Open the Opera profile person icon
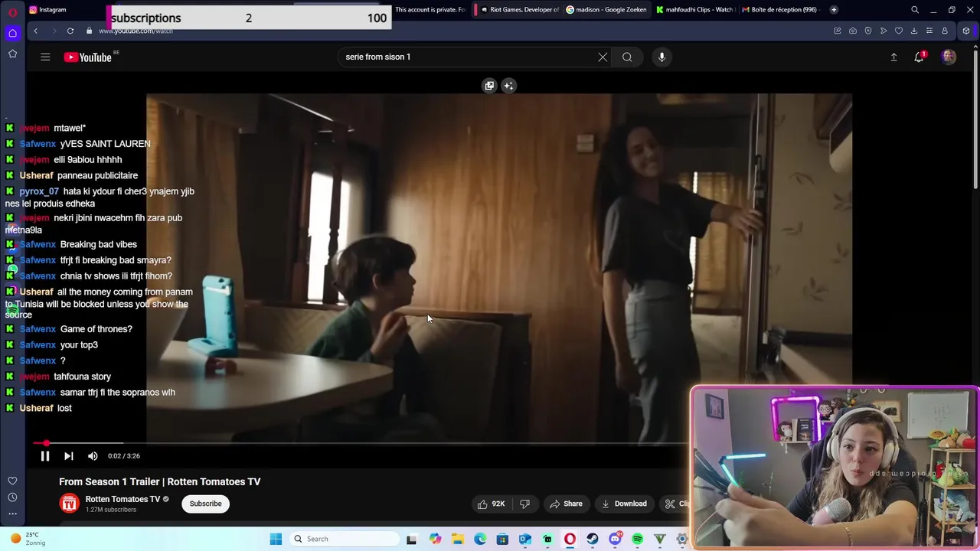 tap(945, 31)
